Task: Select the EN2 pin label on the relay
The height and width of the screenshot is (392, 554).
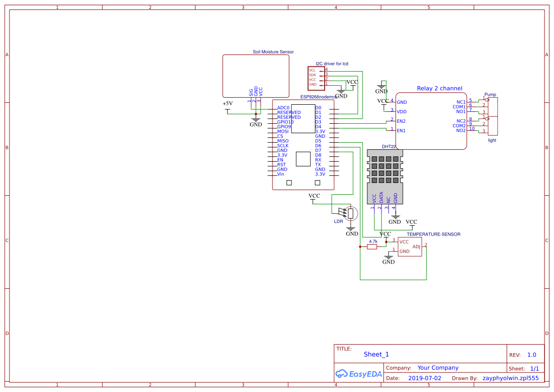Action: tap(402, 121)
